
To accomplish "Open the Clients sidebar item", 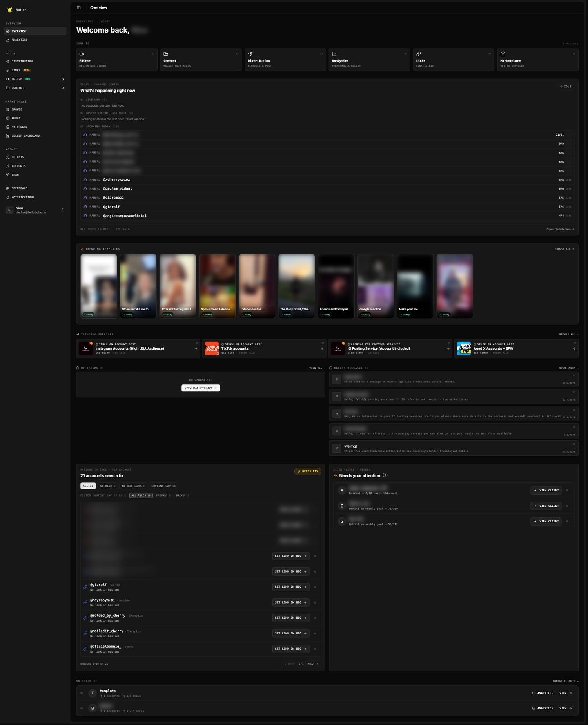I will 35,157.
